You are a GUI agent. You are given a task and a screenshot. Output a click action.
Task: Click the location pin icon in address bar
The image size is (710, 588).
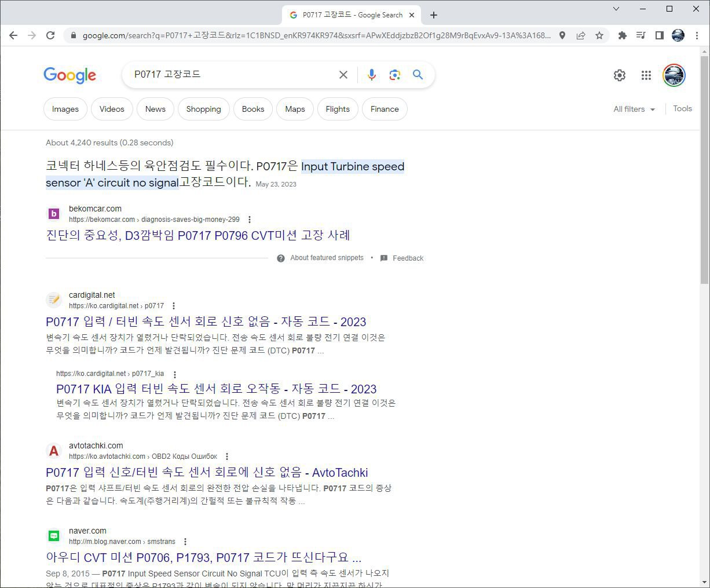[x=562, y=35]
